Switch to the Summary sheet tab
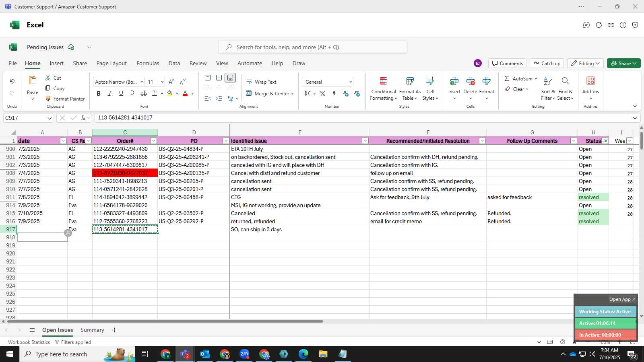 (x=92, y=330)
